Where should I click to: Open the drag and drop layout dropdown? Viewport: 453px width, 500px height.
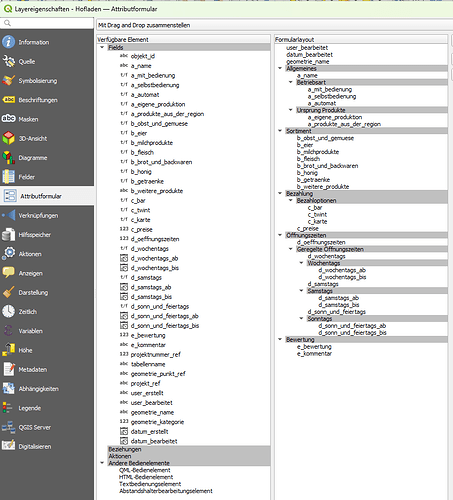click(x=274, y=25)
